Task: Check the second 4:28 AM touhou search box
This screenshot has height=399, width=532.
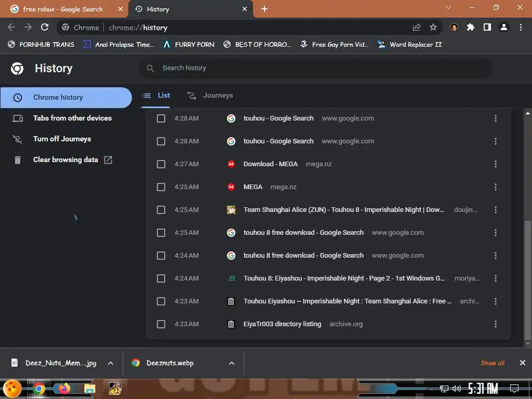Action: 161,141
